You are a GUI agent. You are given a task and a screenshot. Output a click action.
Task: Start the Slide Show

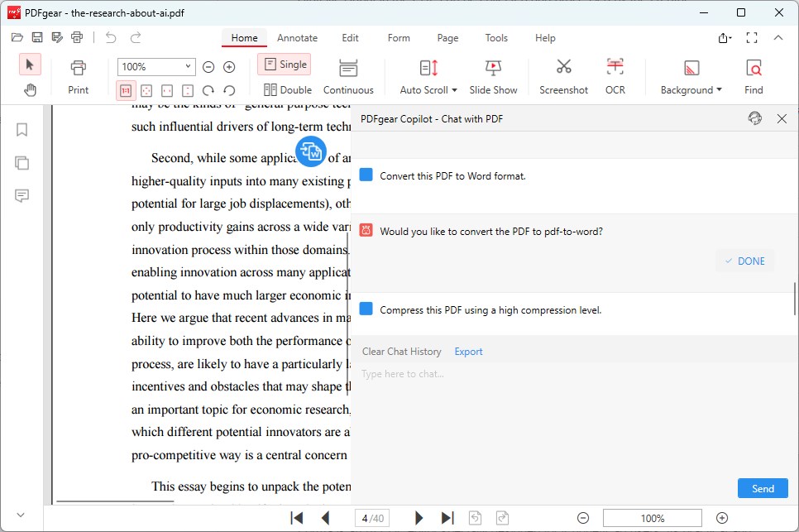(x=493, y=76)
